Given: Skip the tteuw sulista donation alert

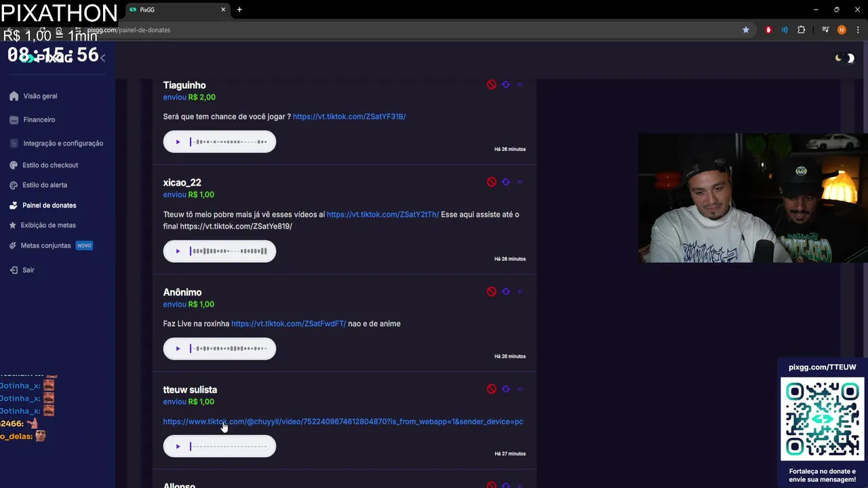Looking at the screenshot, I should (520, 389).
